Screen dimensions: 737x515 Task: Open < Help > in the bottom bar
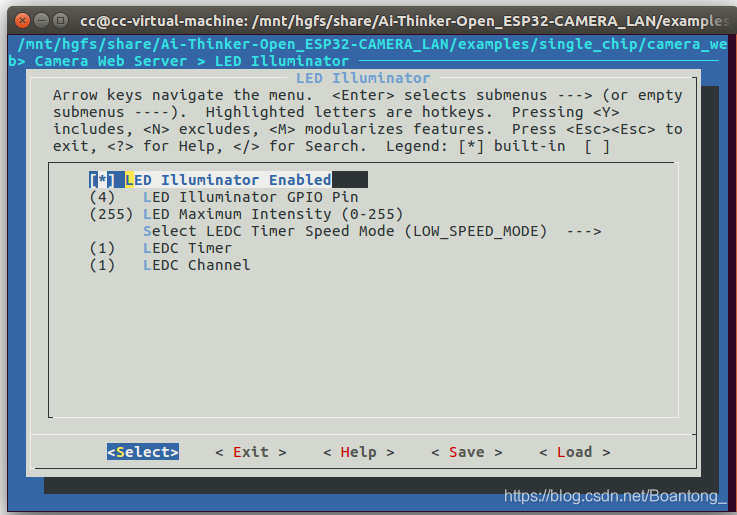359,452
